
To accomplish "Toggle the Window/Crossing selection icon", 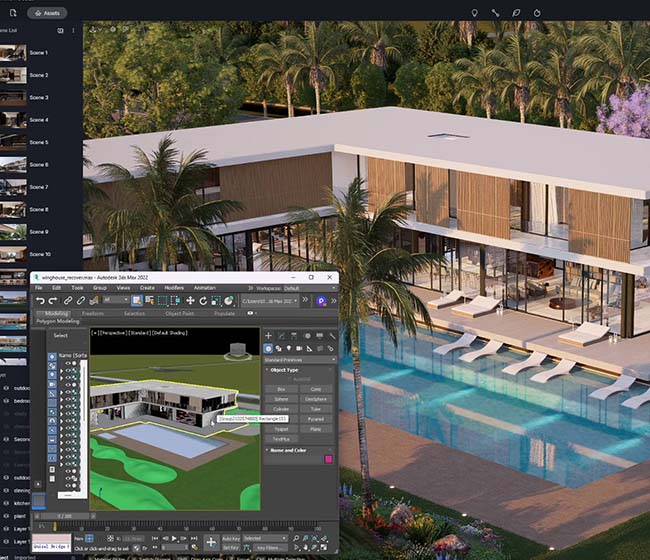I will pyautogui.click(x=175, y=301).
